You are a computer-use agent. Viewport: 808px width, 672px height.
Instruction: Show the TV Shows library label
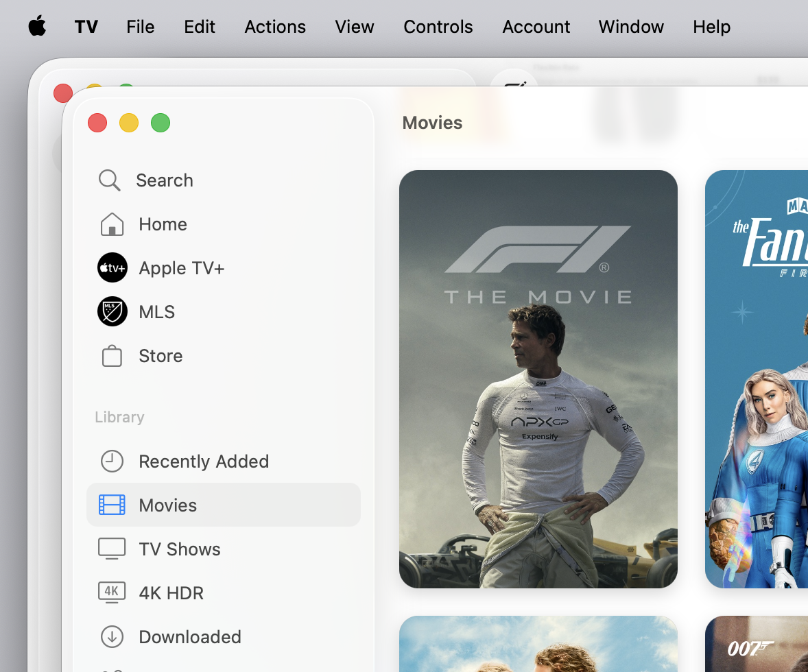[179, 549]
